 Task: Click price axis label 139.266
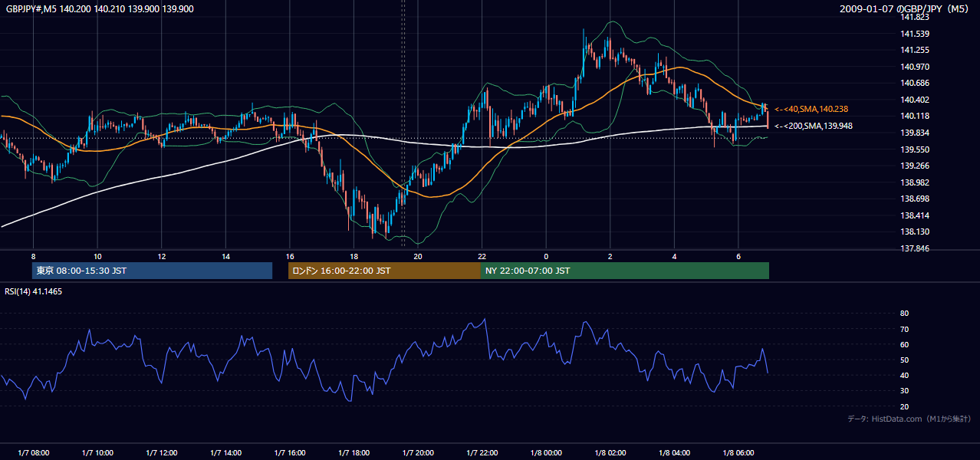(916, 166)
